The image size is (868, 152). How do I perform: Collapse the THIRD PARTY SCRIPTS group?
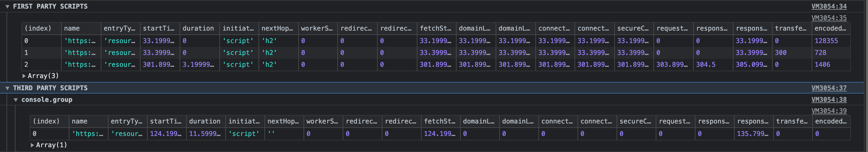point(7,88)
